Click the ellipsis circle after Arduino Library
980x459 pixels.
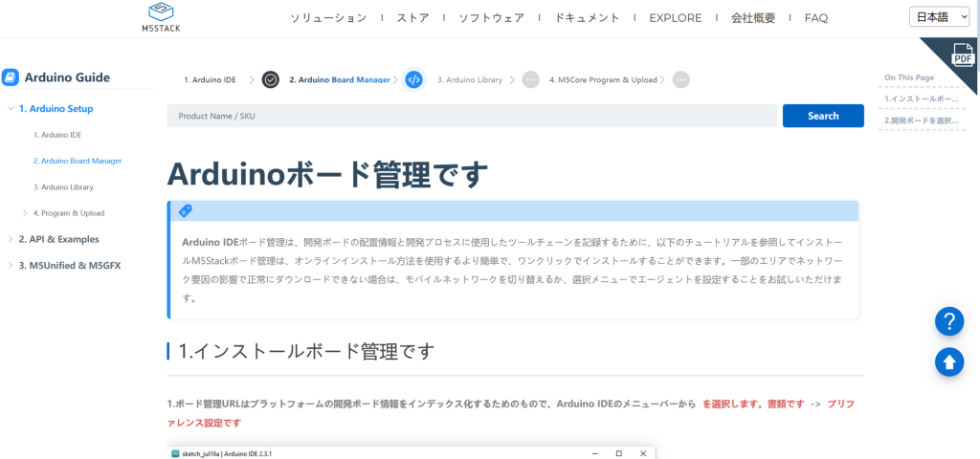530,80
